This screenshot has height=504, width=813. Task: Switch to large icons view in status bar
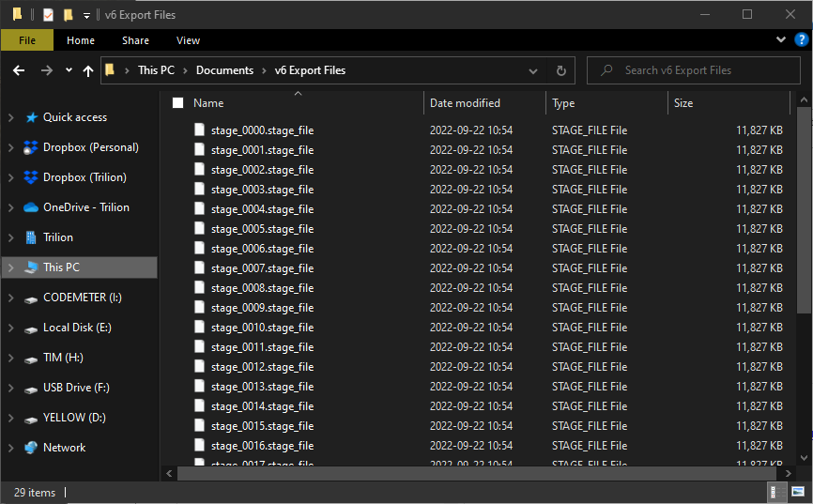(x=797, y=492)
